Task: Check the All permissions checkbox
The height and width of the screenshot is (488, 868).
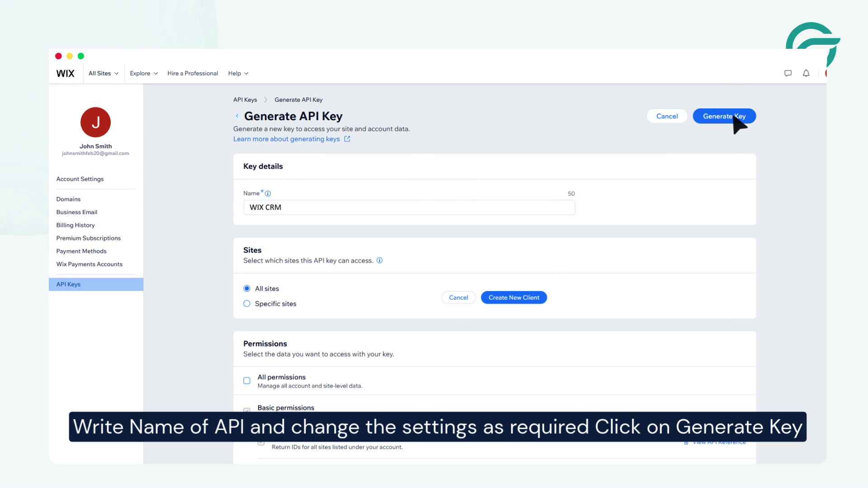Action: point(247,381)
